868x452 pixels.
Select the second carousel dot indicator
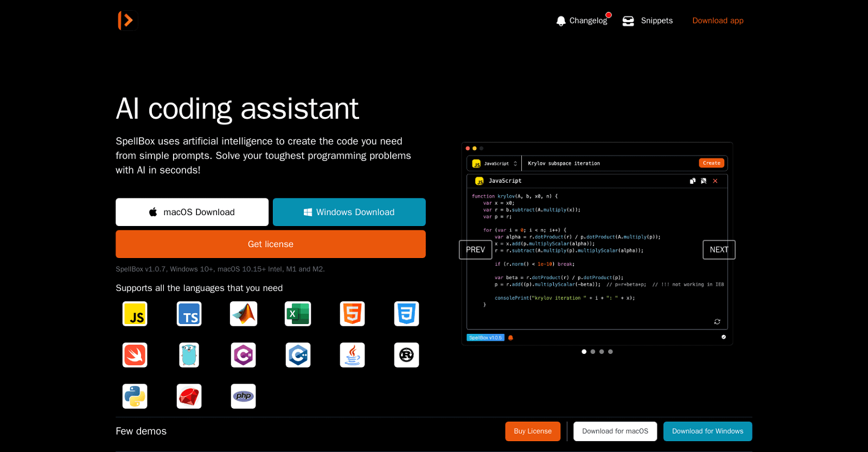tap(593, 352)
